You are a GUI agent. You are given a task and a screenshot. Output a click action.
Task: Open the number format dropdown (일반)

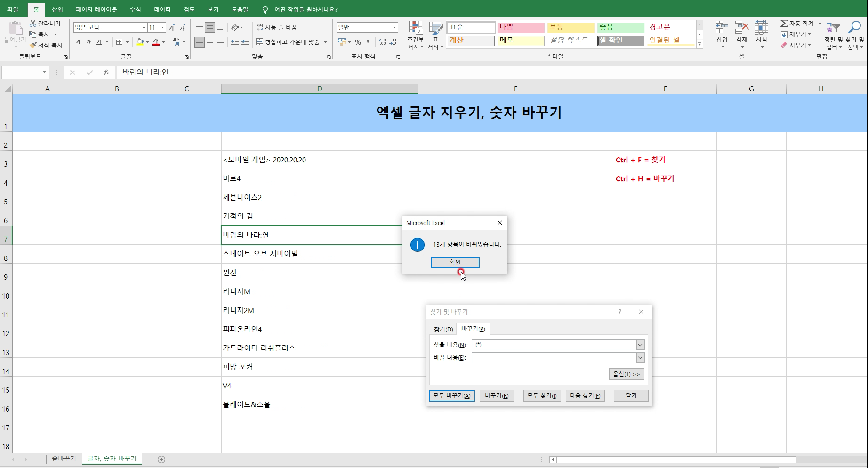394,28
